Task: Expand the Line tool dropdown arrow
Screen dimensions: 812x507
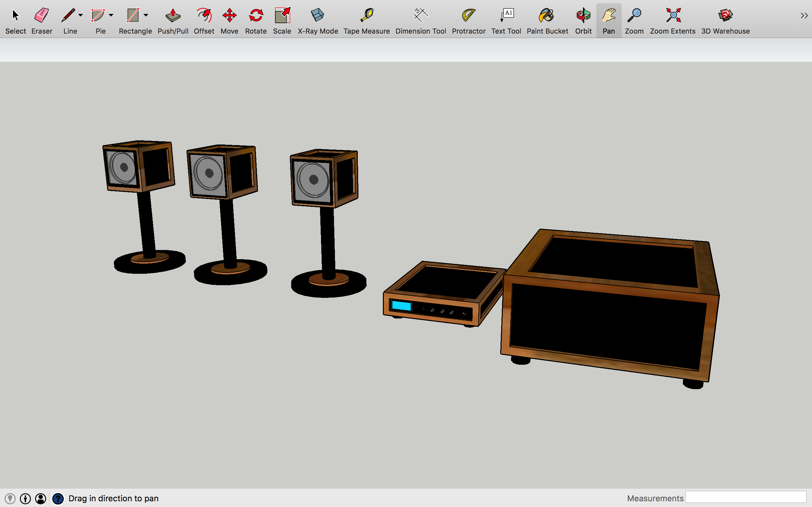Action: point(81,15)
